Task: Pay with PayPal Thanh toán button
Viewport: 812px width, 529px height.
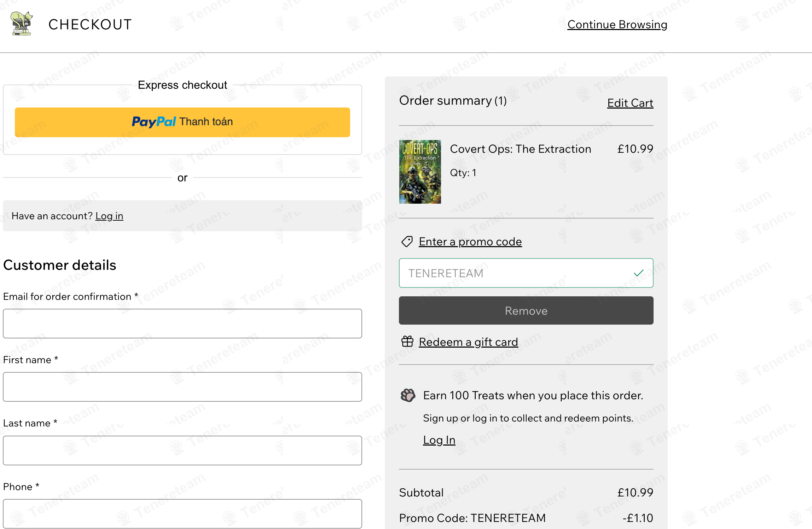Action: click(x=182, y=122)
